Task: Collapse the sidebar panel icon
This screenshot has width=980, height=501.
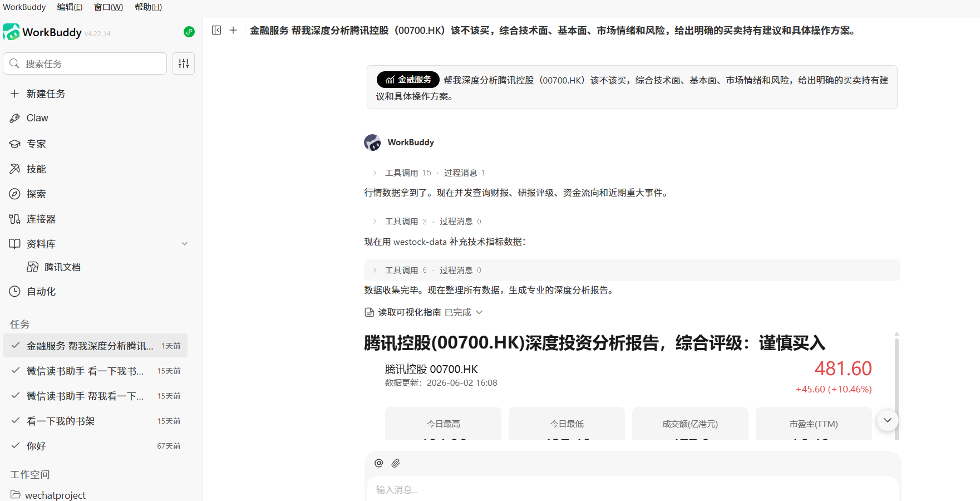Action: (x=216, y=30)
